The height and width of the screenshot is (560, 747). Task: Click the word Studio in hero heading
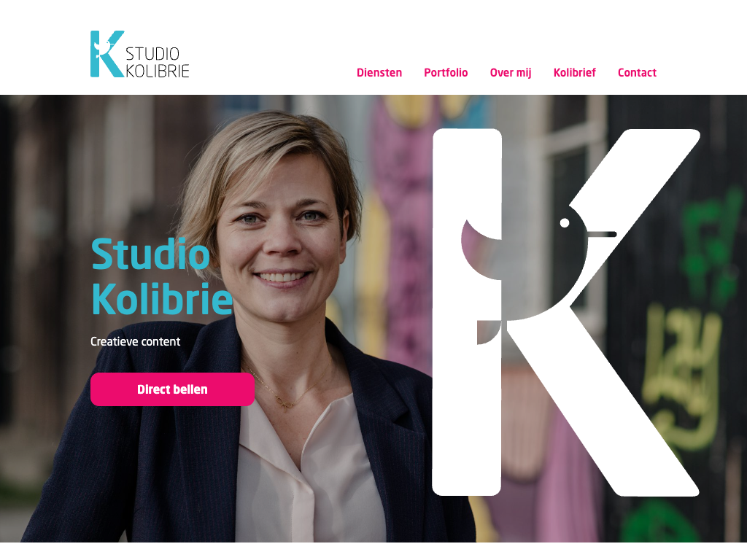[150, 254]
